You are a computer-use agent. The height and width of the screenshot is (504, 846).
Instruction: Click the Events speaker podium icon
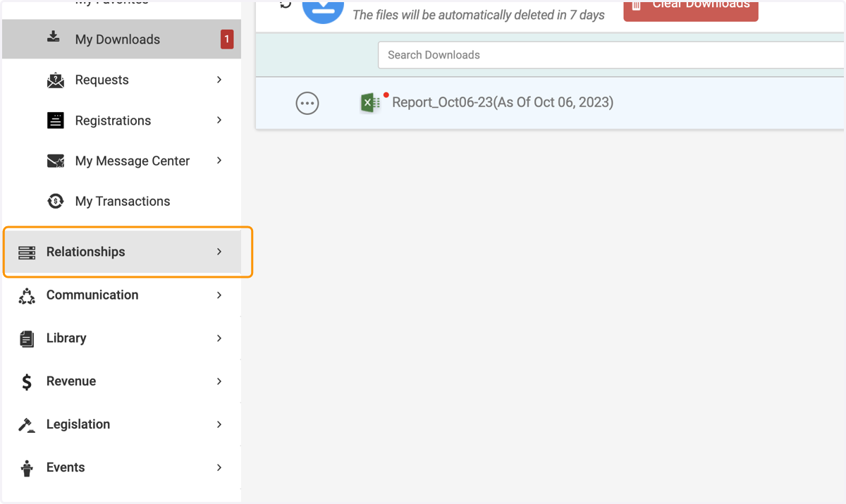[x=27, y=468]
